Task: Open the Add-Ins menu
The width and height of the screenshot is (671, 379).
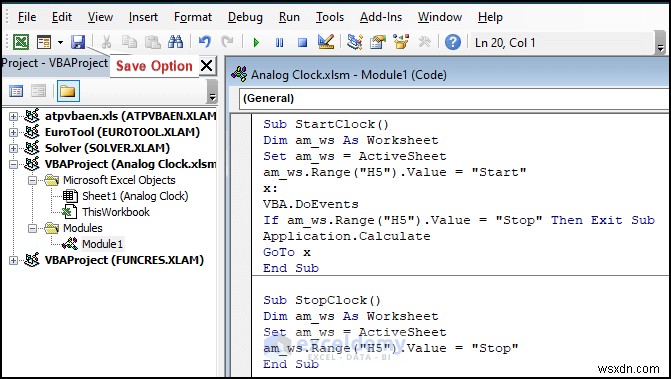Action: click(381, 17)
